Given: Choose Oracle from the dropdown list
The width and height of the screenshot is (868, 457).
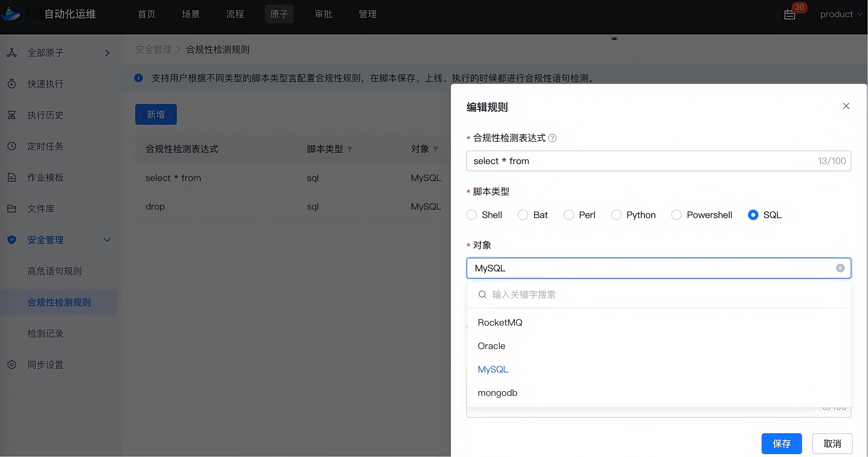Looking at the screenshot, I should tap(492, 346).
